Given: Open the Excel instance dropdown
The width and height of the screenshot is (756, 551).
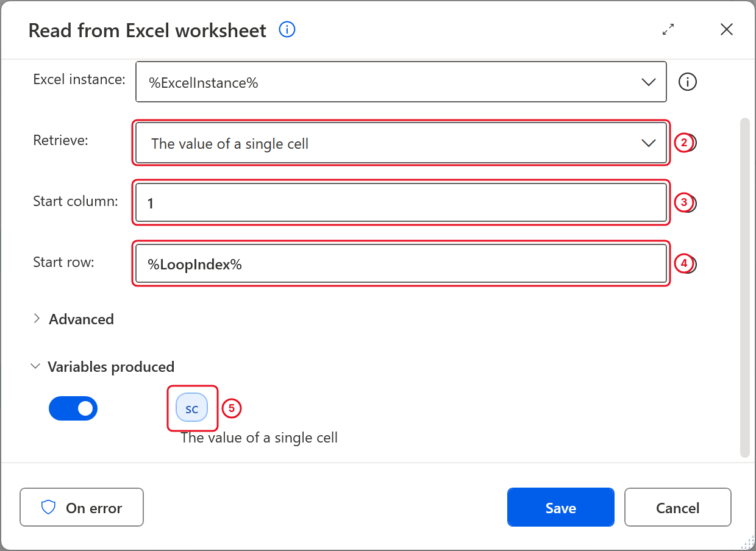Looking at the screenshot, I should pyautogui.click(x=401, y=82).
